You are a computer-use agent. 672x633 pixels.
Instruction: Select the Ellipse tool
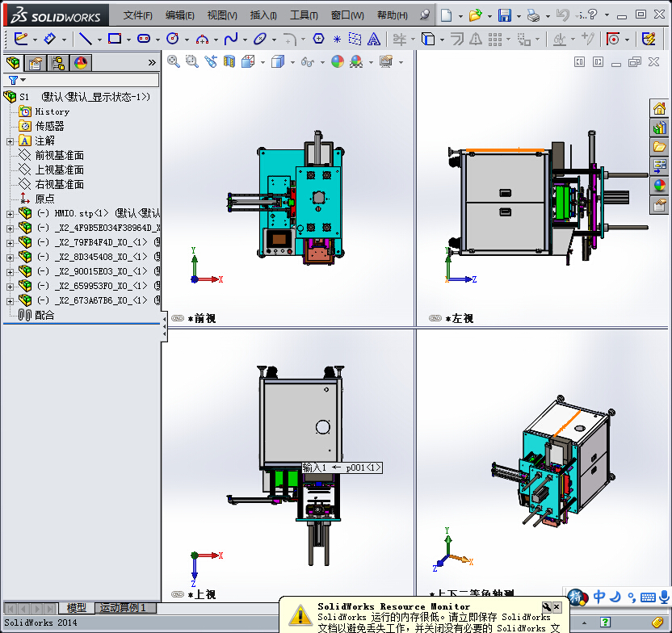(260, 39)
